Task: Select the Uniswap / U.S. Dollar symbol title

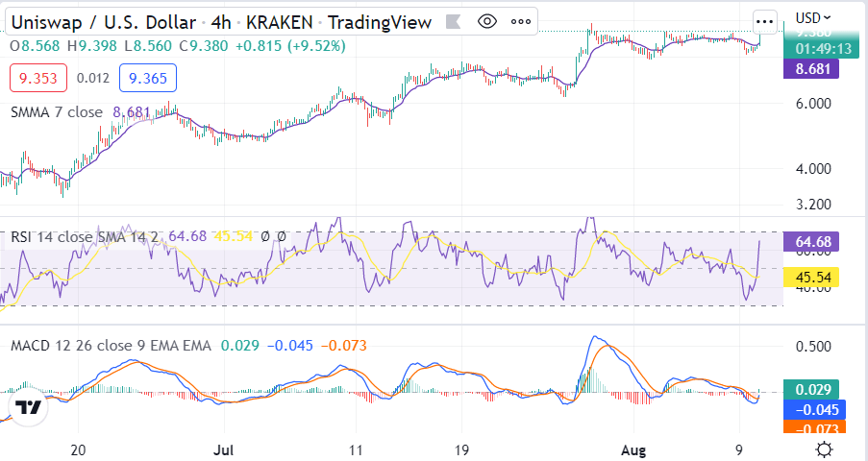Action: point(104,22)
